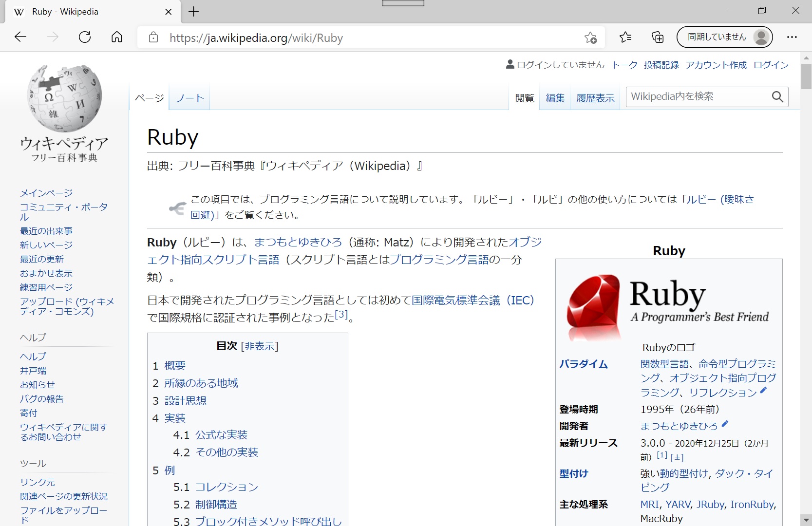Open the favorites menu star icon

click(x=626, y=37)
